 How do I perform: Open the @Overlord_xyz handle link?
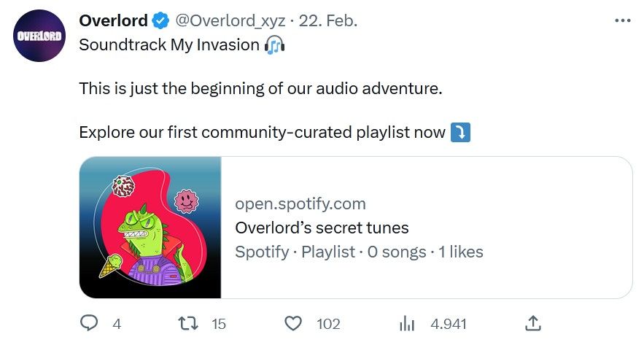coord(230,21)
